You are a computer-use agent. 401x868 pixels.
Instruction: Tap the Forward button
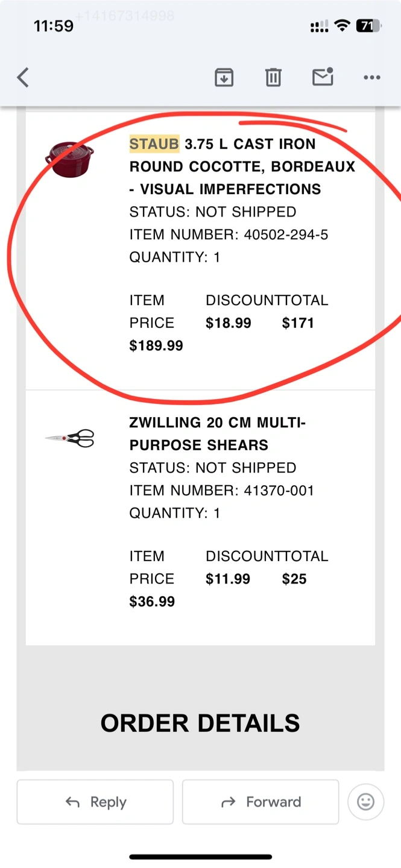coord(260,802)
